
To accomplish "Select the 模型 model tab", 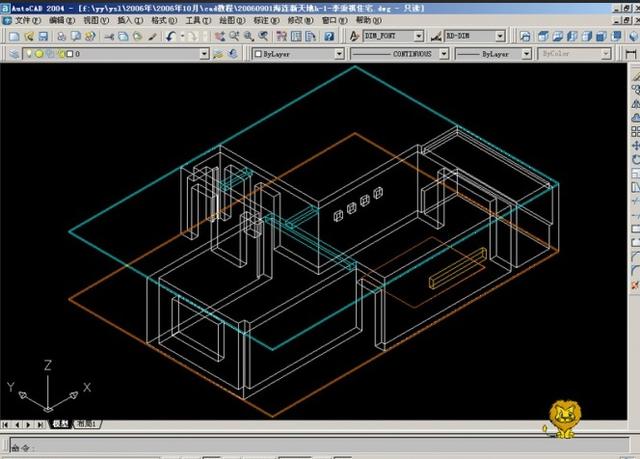I will pos(60,424).
